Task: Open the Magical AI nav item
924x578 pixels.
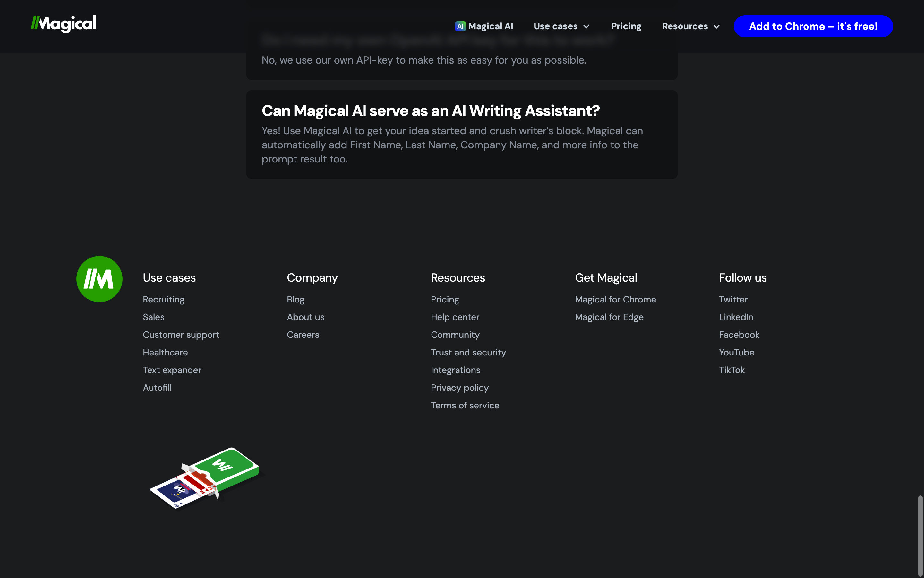Action: [484, 26]
